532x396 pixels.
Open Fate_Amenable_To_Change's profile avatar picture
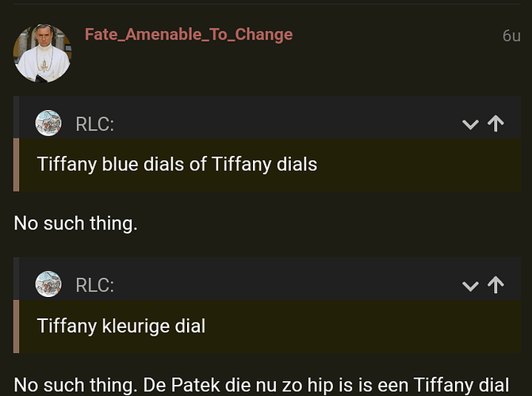point(42,53)
